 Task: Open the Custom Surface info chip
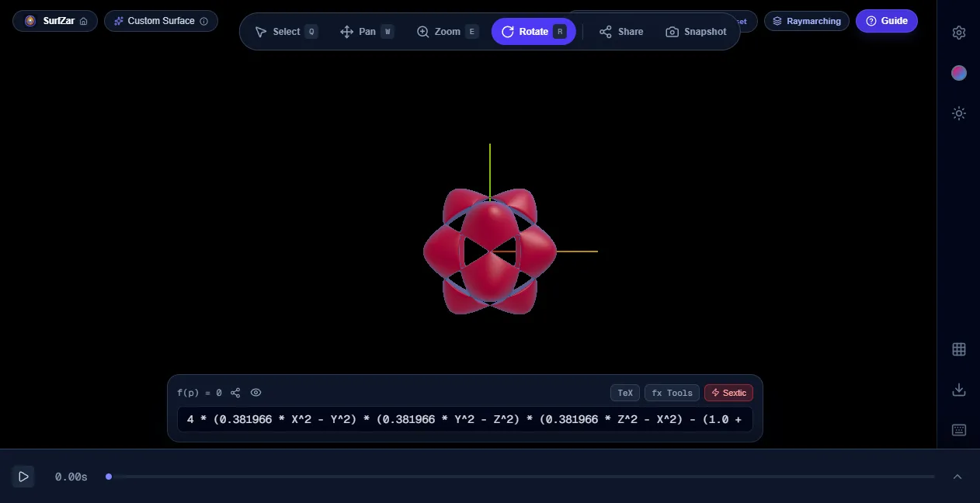161,21
